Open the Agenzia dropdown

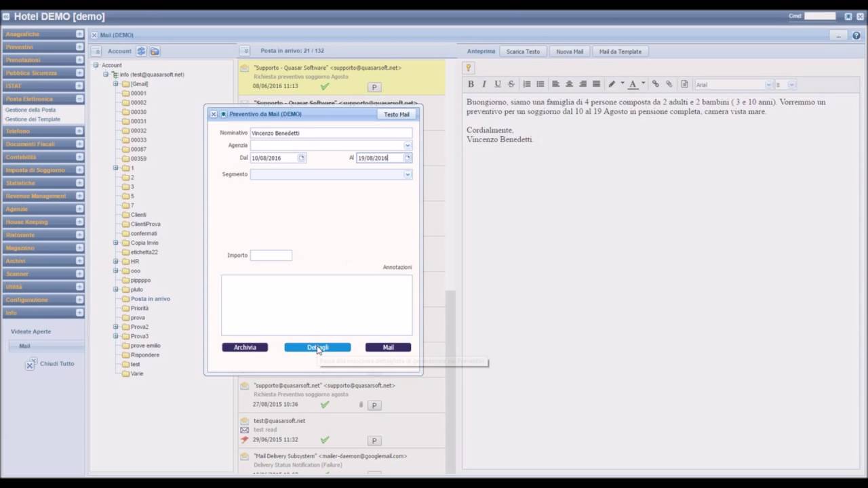click(x=408, y=146)
